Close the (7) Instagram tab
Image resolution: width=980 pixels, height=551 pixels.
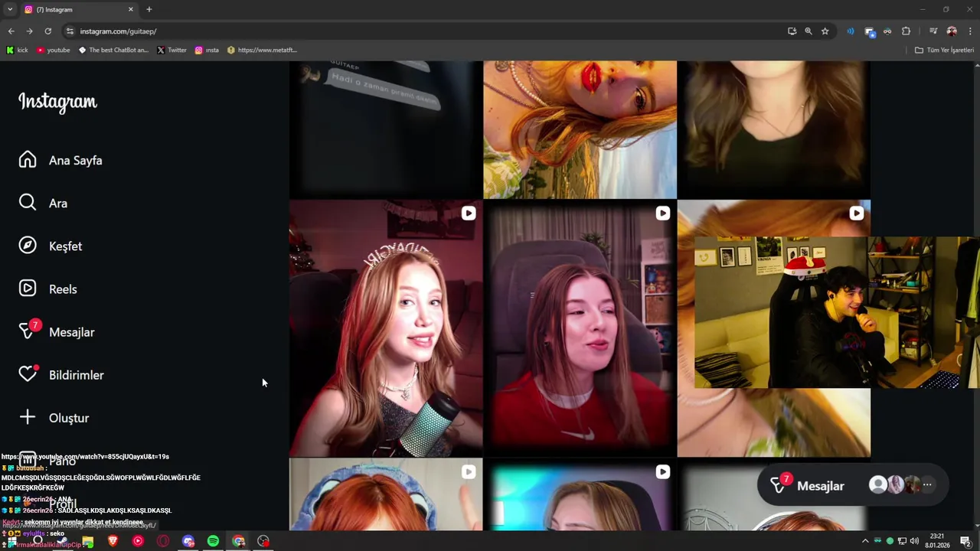130,9
